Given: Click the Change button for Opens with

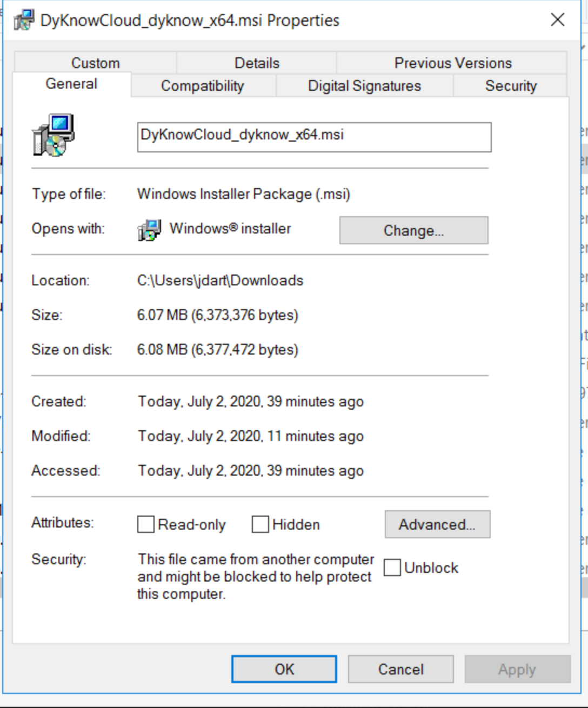Looking at the screenshot, I should coord(413,230).
